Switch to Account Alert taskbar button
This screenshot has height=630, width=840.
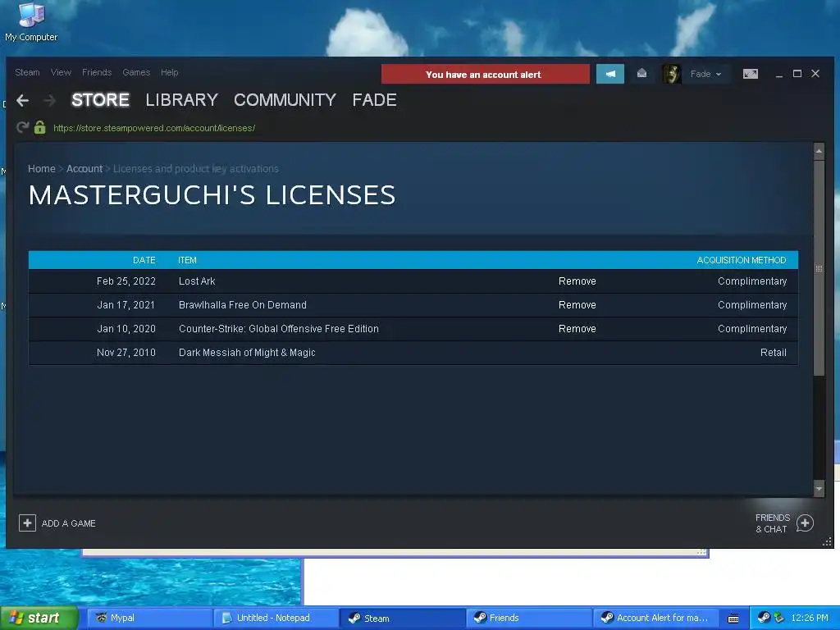(655, 618)
